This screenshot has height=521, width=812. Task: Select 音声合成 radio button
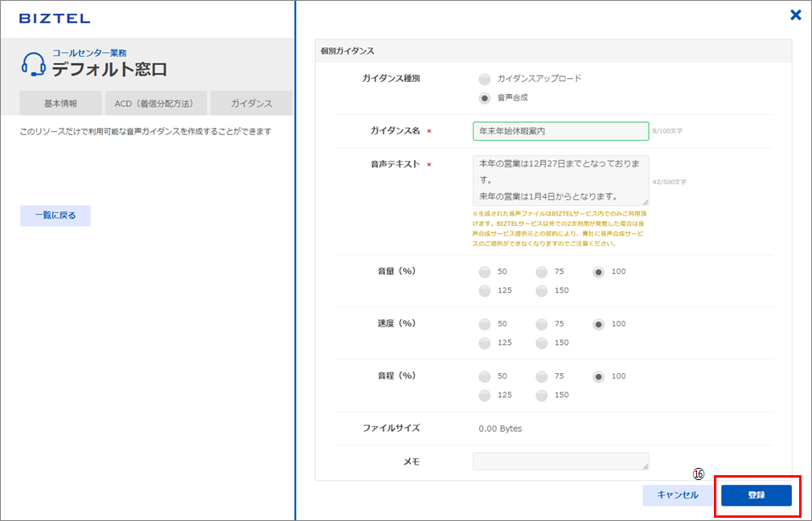click(485, 98)
